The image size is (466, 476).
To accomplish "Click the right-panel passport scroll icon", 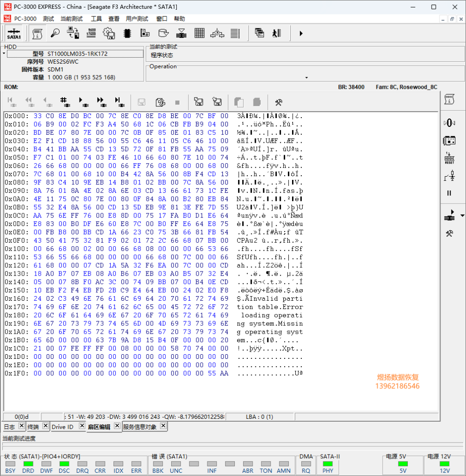I will point(449,99).
